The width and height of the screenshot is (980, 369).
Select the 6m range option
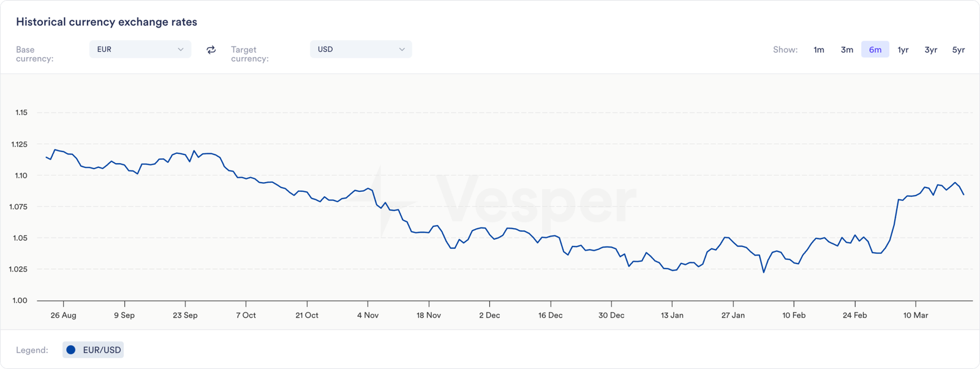click(875, 50)
